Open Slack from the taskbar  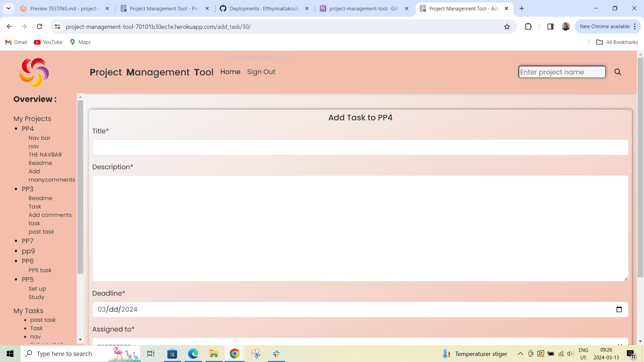(276, 354)
